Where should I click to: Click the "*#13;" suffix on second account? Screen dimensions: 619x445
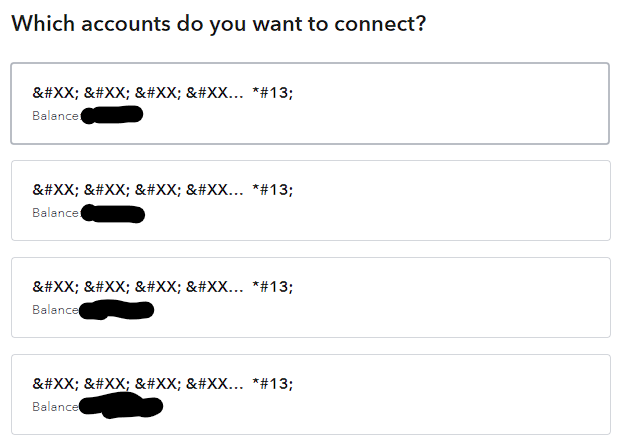click(x=273, y=190)
